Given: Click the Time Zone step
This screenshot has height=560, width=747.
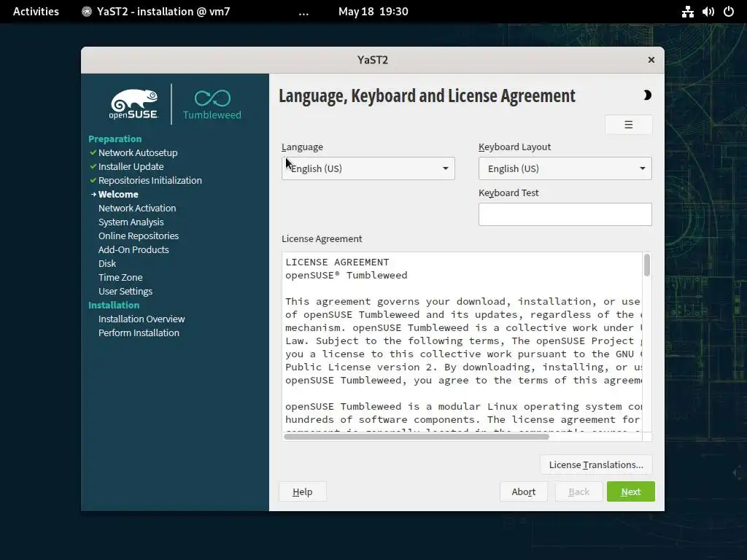Looking at the screenshot, I should pyautogui.click(x=120, y=277).
